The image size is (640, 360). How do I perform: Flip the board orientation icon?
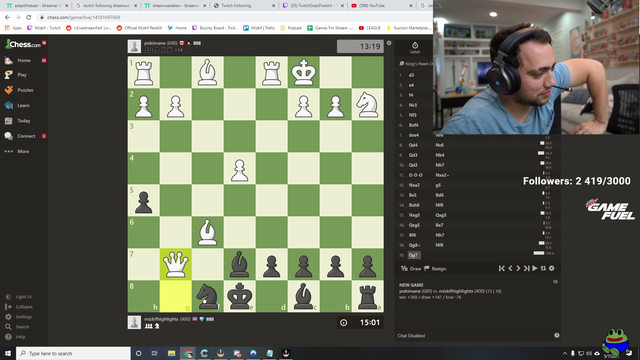coord(543,268)
